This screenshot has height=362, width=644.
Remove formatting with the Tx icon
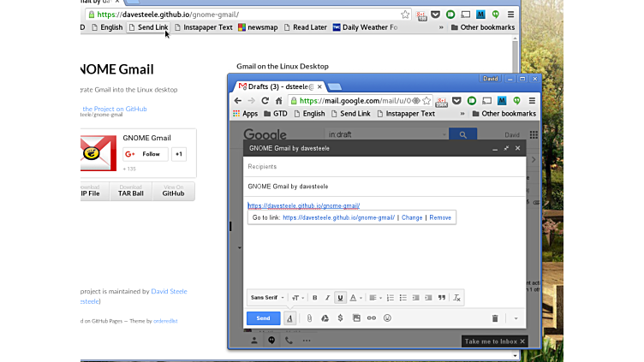pyautogui.click(x=456, y=298)
